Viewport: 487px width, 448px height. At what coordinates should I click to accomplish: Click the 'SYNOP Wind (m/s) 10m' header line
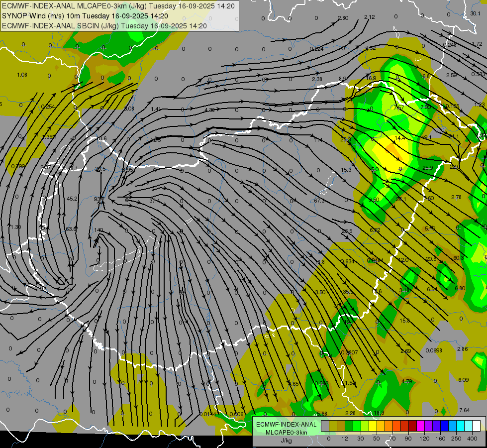(85, 16)
